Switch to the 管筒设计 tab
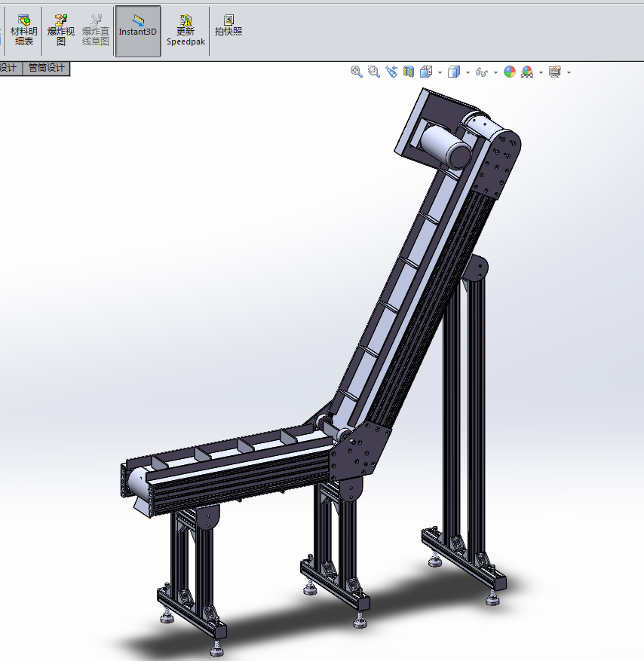 click(47, 68)
